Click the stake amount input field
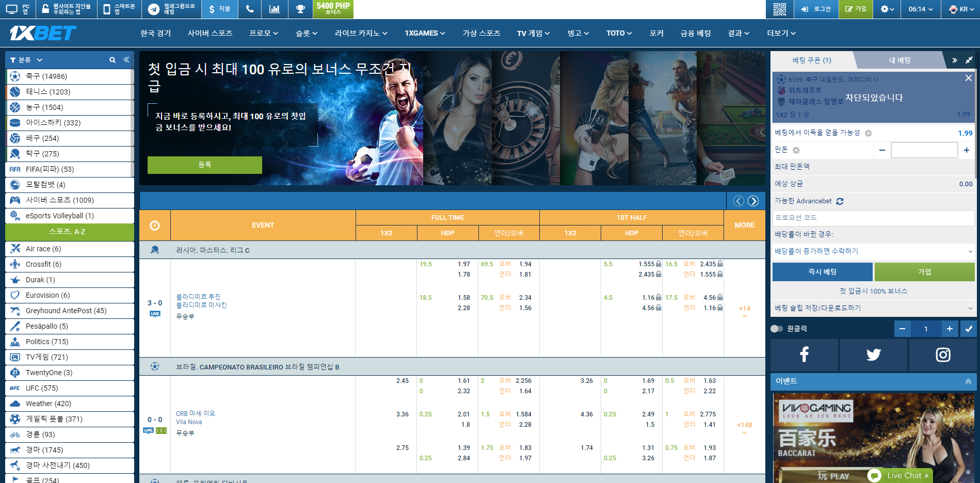This screenshot has width=980, height=483. pyautogui.click(x=924, y=150)
